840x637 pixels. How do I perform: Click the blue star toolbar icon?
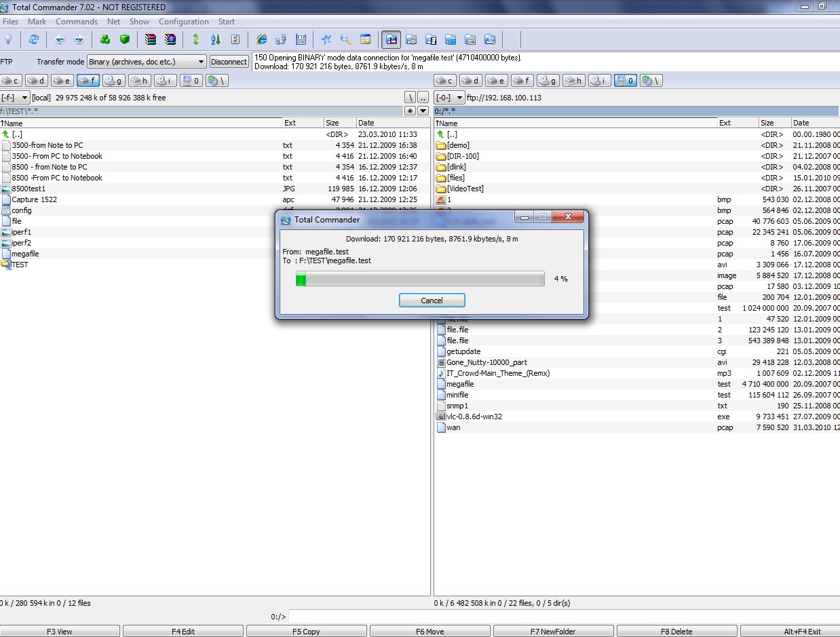click(x=326, y=39)
